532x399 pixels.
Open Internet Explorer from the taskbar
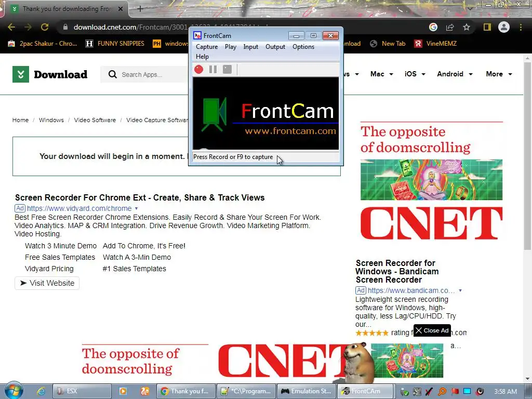click(41, 391)
